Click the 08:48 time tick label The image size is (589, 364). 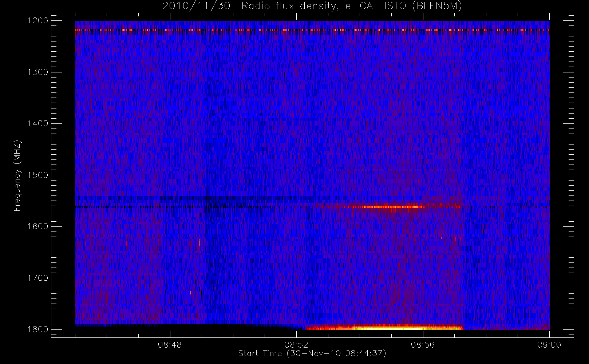pyautogui.click(x=170, y=345)
